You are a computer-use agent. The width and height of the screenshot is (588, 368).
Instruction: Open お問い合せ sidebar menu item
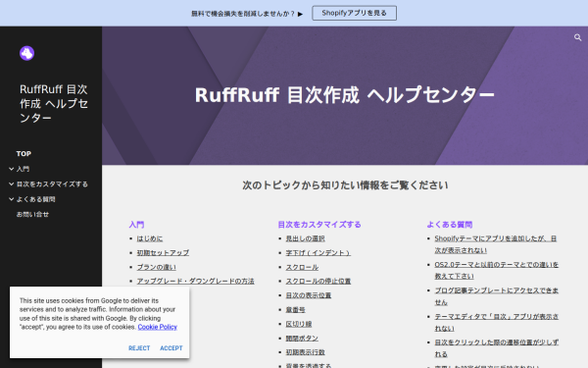pyautogui.click(x=32, y=214)
